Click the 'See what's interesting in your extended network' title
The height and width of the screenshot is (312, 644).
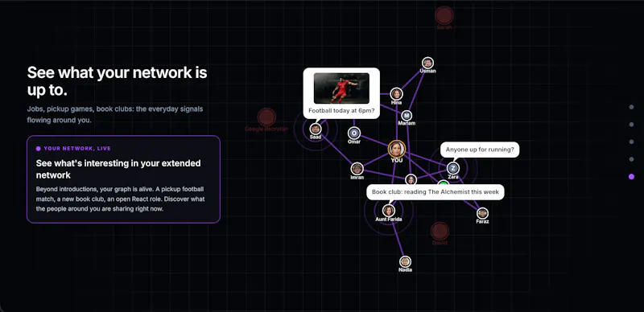click(118, 169)
